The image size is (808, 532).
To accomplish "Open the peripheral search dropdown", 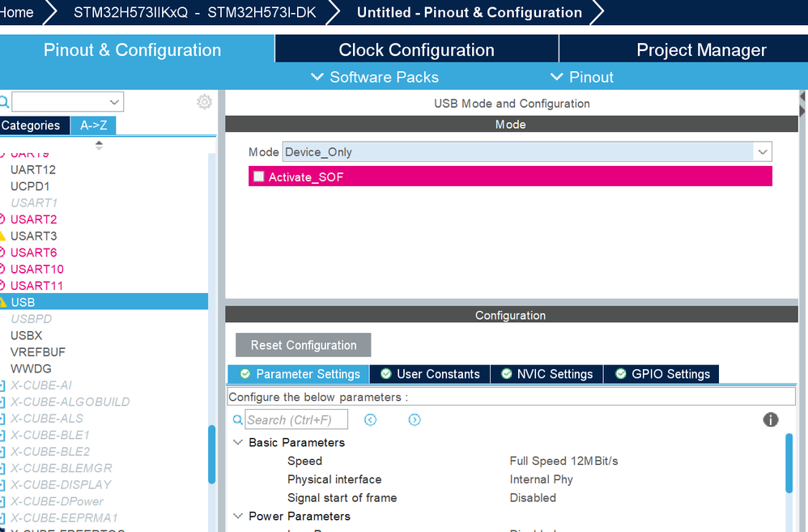I will 114,101.
